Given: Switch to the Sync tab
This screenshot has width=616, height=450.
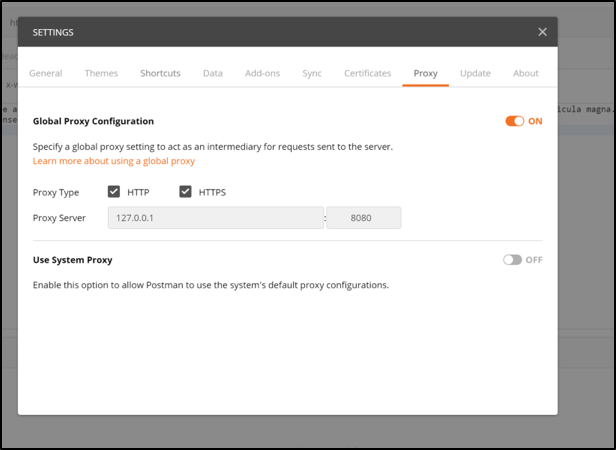Looking at the screenshot, I should point(312,73).
